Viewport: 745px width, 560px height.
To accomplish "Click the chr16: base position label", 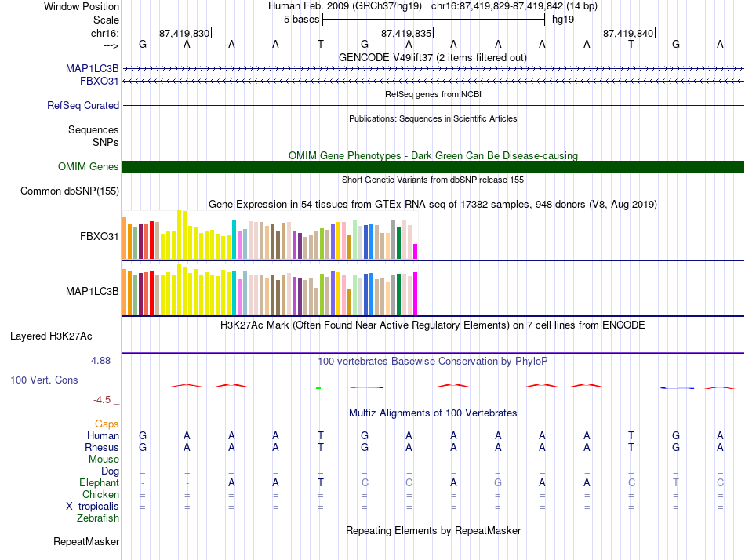I will (x=105, y=33).
